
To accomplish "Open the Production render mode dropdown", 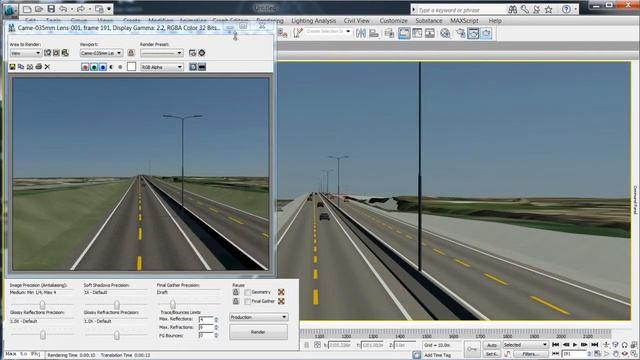I will [258, 317].
